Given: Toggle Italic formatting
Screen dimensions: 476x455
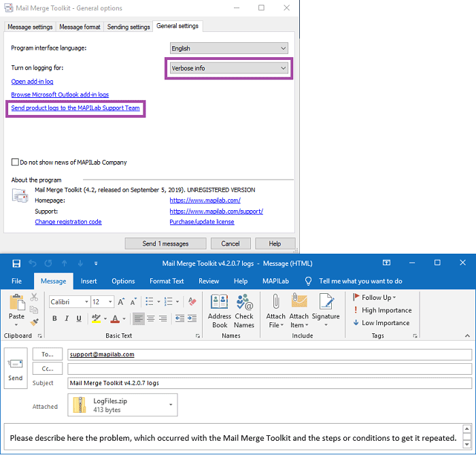Looking at the screenshot, I should (x=67, y=318).
